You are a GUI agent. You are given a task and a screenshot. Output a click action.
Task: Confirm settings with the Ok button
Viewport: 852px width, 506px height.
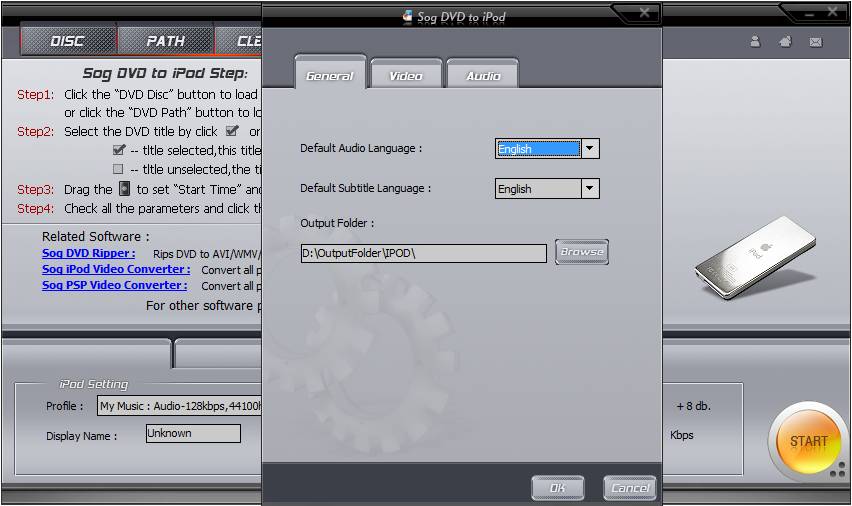[x=557, y=488]
